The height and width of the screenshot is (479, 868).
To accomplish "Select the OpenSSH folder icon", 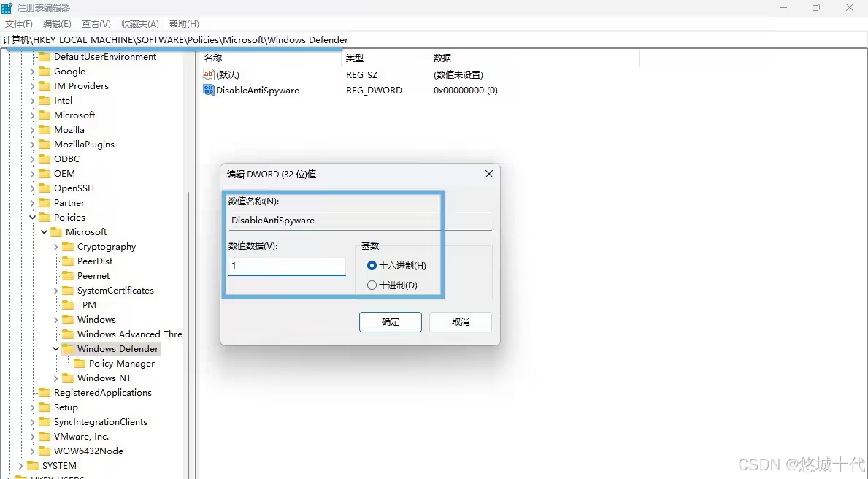I will (45, 188).
